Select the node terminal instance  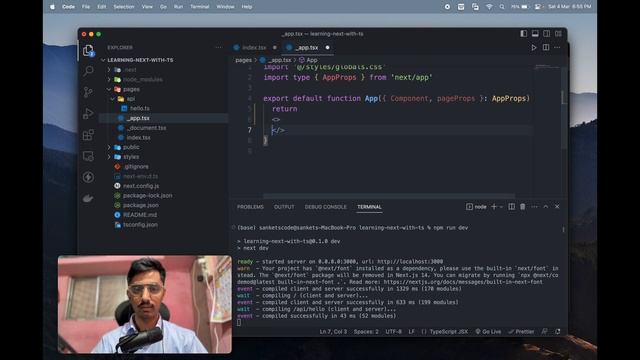[476, 207]
